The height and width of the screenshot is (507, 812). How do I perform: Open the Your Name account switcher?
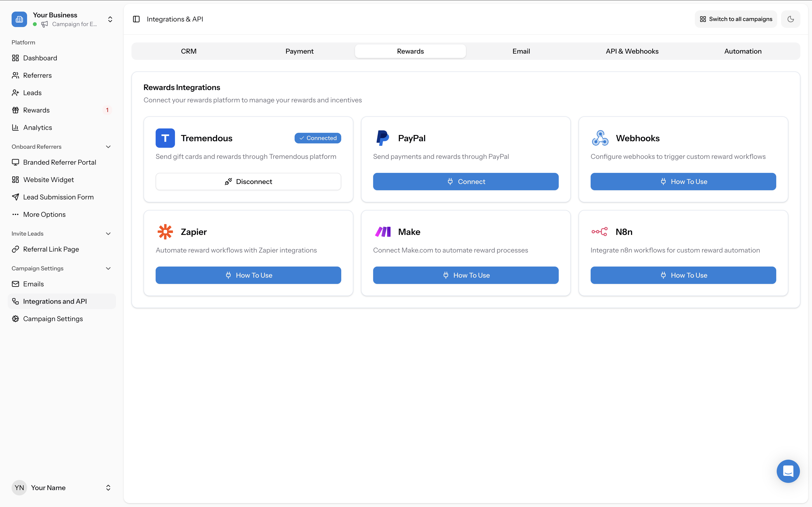(x=108, y=487)
